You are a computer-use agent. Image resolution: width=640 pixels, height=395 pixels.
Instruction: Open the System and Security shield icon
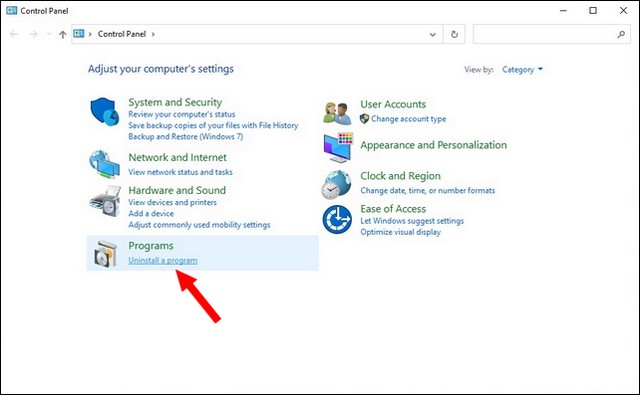pyautogui.click(x=105, y=111)
